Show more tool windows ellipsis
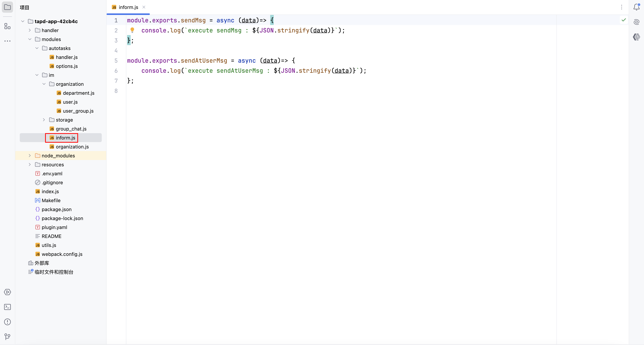Screen dimensions: 644x345 7,41
